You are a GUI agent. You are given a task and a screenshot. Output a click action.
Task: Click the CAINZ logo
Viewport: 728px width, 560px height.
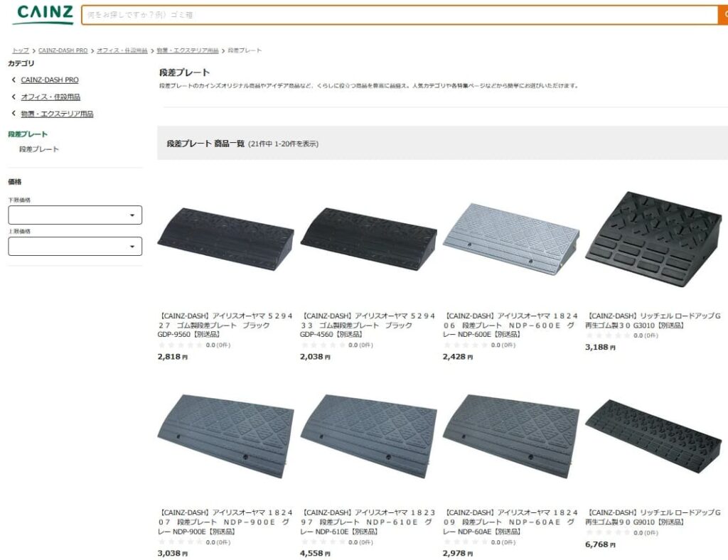pos(45,14)
